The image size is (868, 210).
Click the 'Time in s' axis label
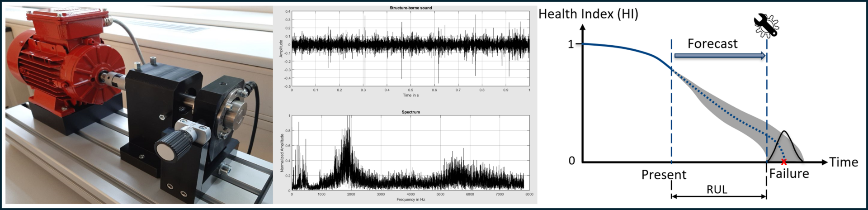click(x=410, y=95)
